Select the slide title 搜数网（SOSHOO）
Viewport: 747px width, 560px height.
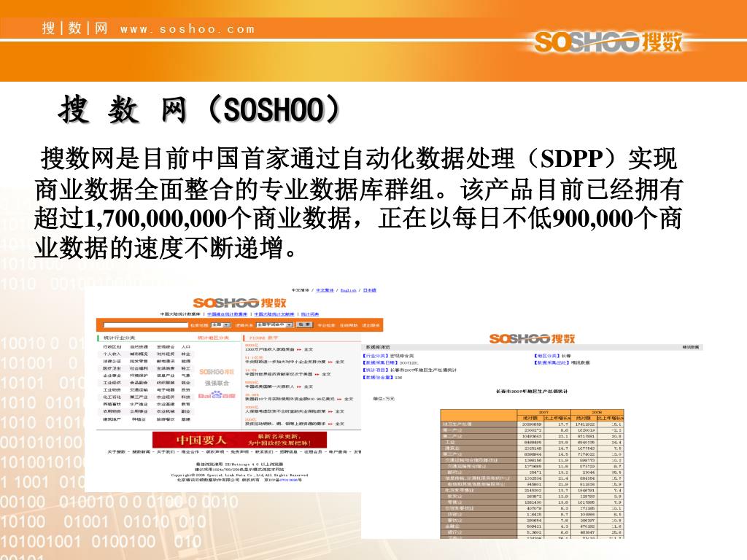tap(199, 109)
